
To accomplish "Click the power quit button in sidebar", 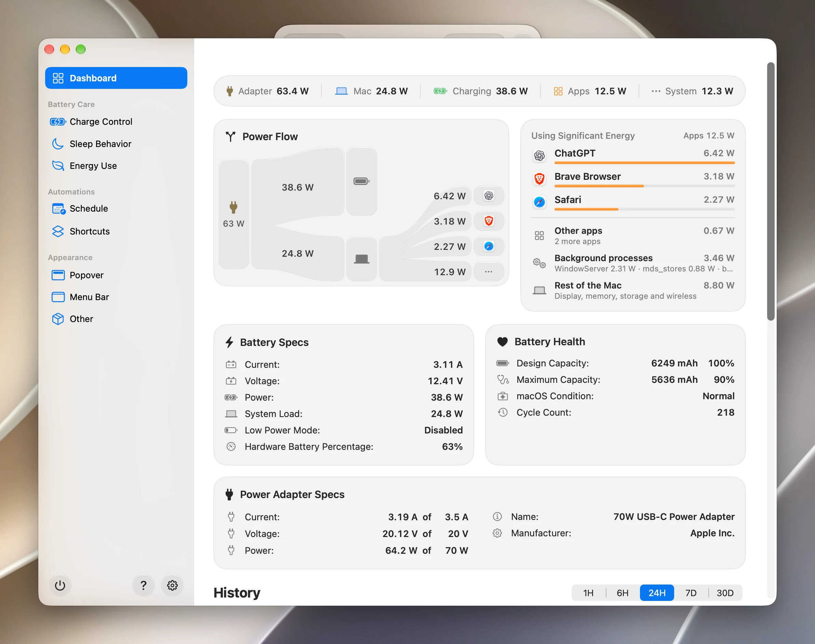I will [60, 585].
